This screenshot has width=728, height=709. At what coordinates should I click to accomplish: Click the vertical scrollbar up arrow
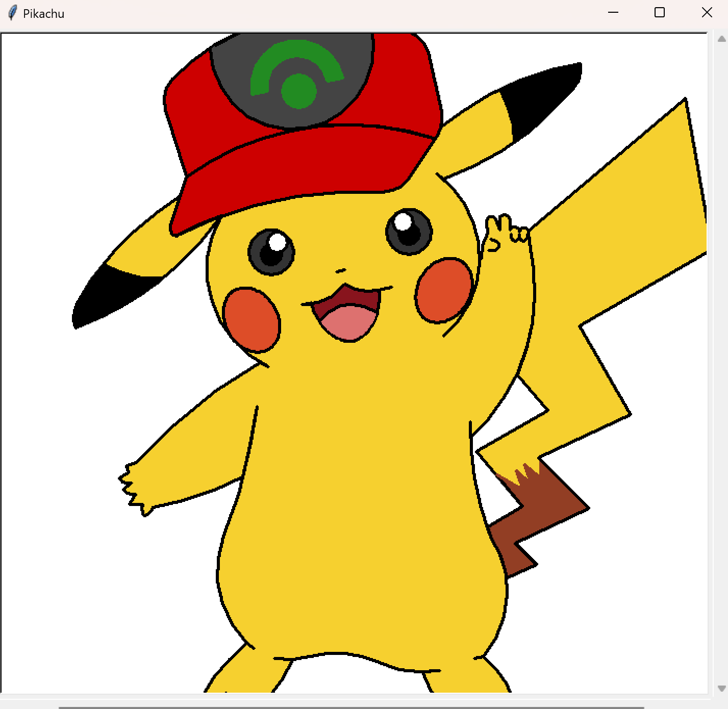tap(722, 39)
